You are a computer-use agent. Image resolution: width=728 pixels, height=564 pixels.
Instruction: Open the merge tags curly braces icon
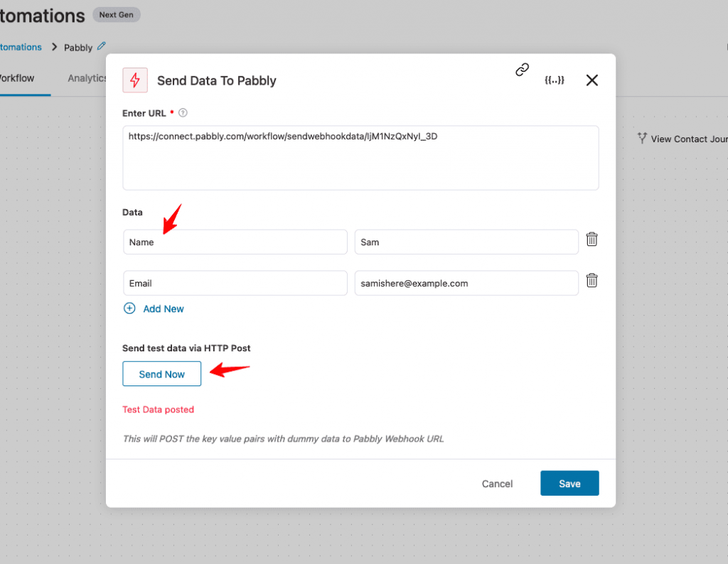[555, 80]
